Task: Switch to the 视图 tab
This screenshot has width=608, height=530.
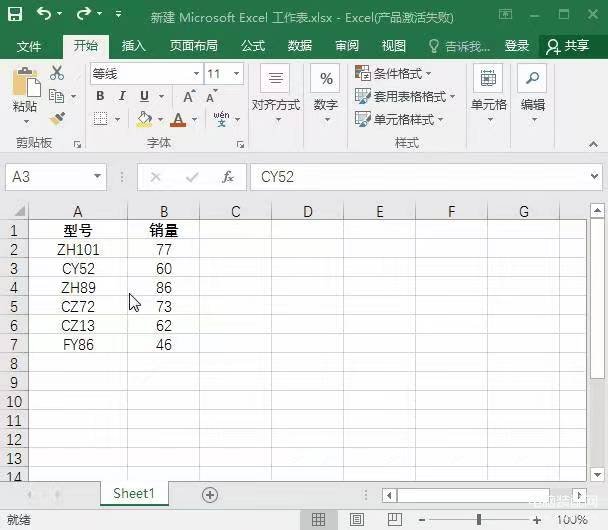Action: point(394,46)
